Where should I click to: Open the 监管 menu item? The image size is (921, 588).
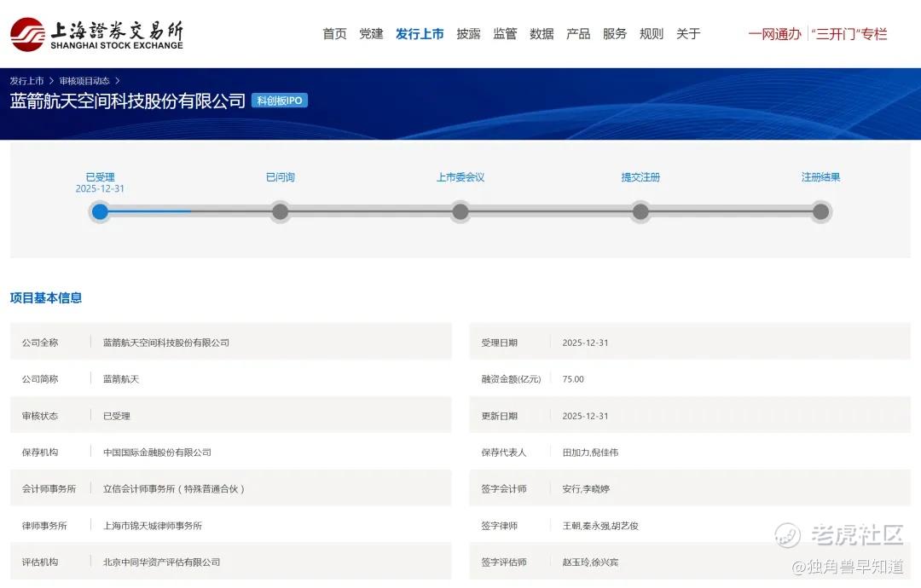coord(505,34)
